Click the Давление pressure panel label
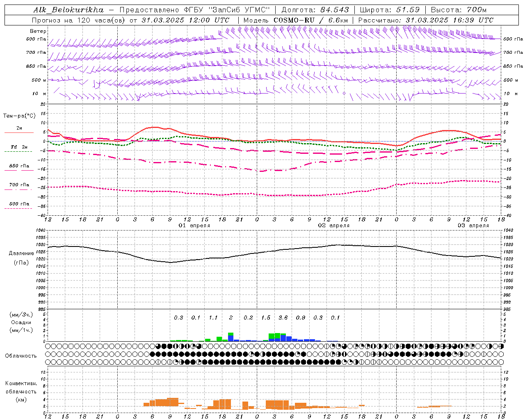 click(21, 253)
